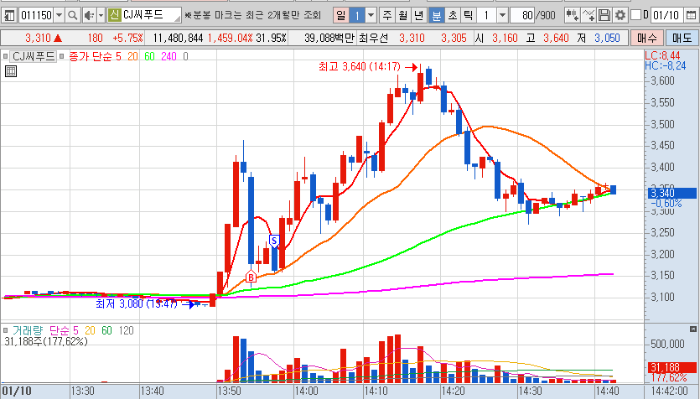This screenshot has height=399, width=700.
Task: Click the CJ씨푸드 chart label button
Action: pyautogui.click(x=33, y=57)
